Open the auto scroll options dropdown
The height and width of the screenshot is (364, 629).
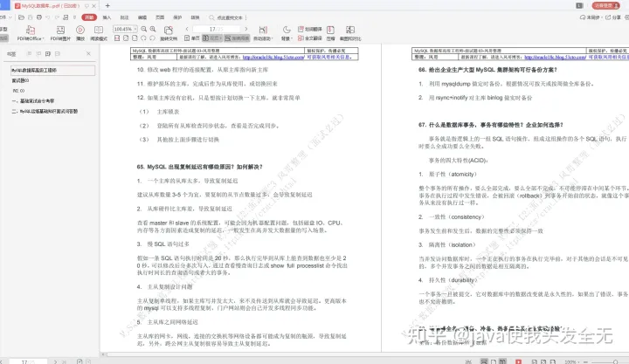272,39
